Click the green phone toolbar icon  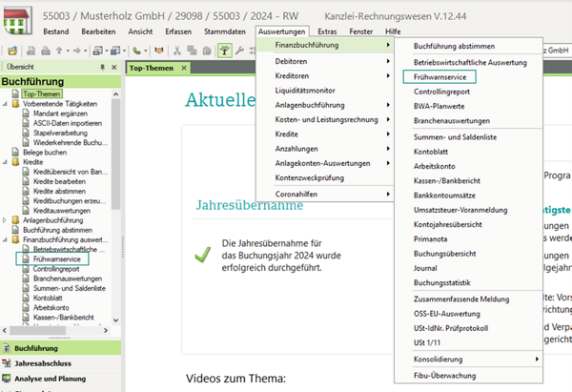tap(136, 51)
